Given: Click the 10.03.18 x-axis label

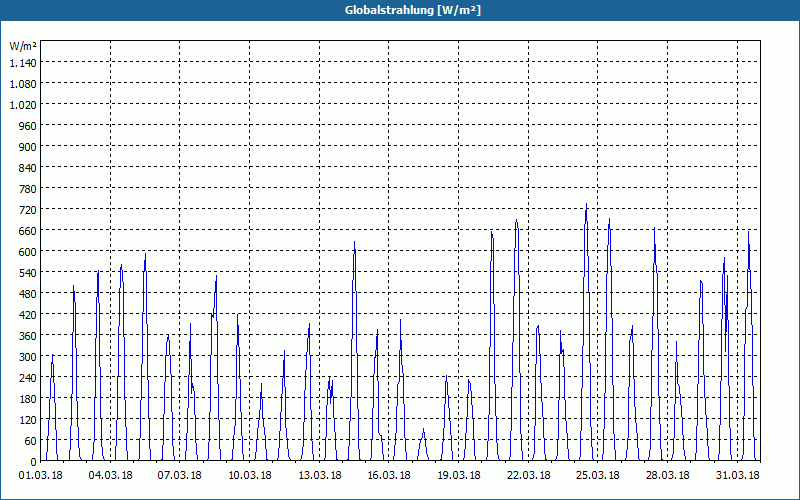Looking at the screenshot, I should pos(249,476).
